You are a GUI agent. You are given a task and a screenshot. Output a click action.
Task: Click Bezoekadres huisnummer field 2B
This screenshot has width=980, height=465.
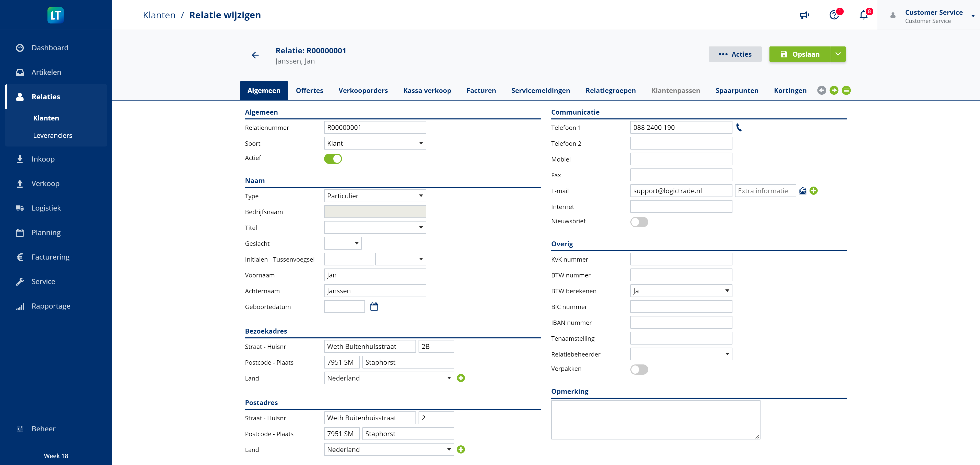click(436, 347)
